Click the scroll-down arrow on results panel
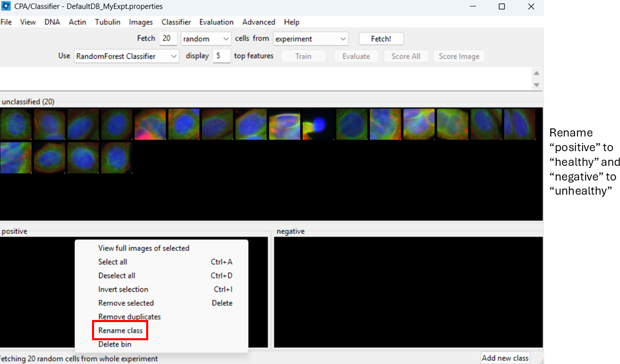Image resolution: width=620 pixels, height=364 pixels. tap(536, 85)
